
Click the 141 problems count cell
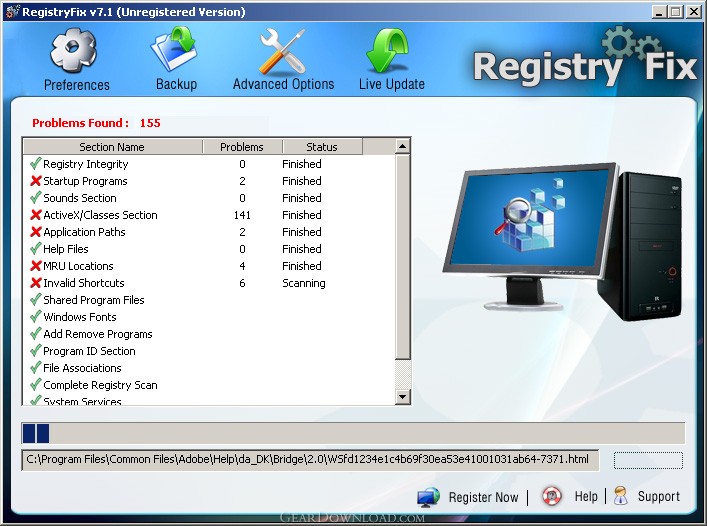242,215
